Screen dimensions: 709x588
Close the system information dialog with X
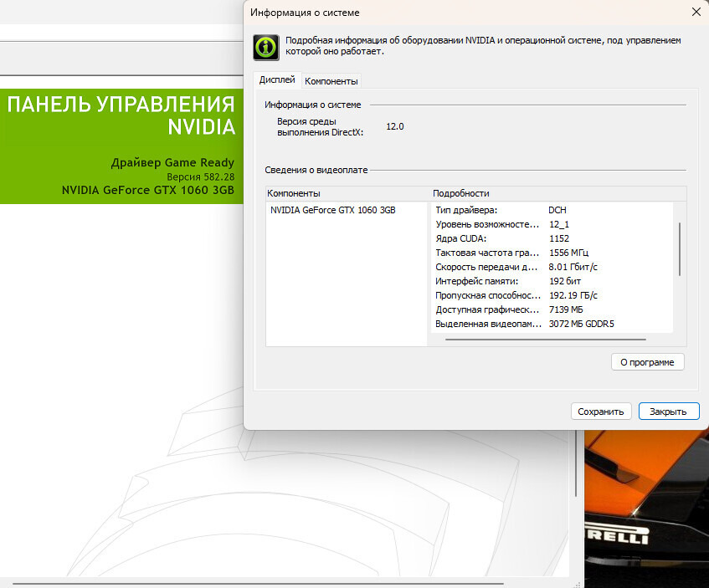click(696, 12)
